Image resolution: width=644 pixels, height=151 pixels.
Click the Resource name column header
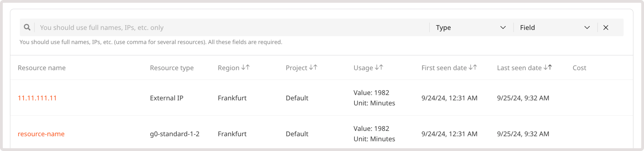coord(41,68)
